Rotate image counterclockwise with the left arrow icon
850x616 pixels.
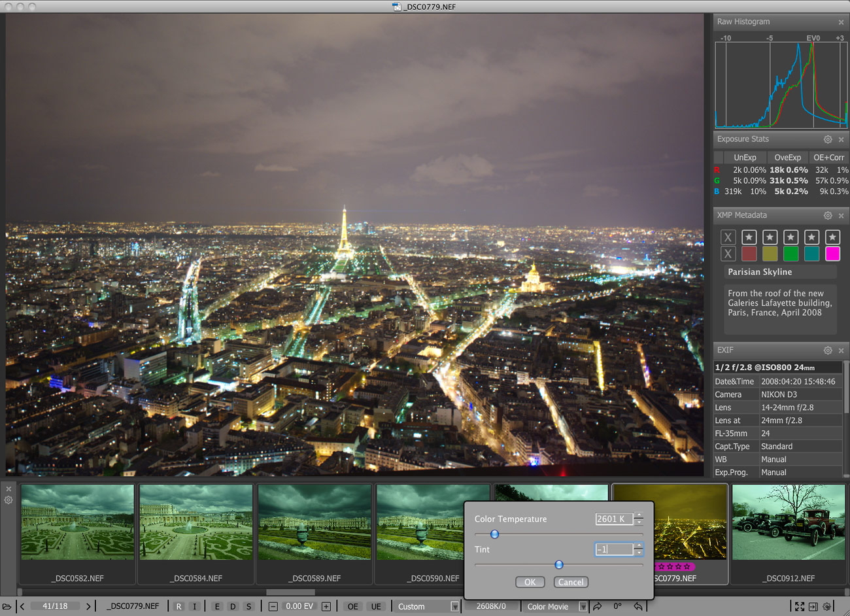638,607
